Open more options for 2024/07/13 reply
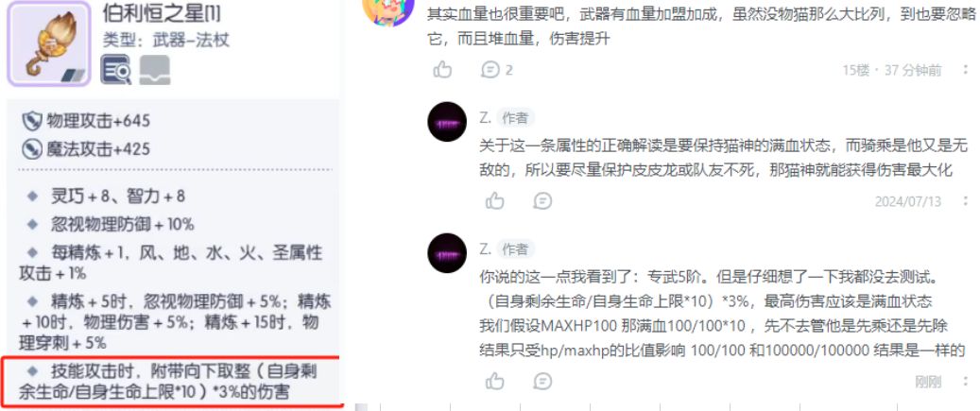The width and height of the screenshot is (980, 411). (966, 201)
